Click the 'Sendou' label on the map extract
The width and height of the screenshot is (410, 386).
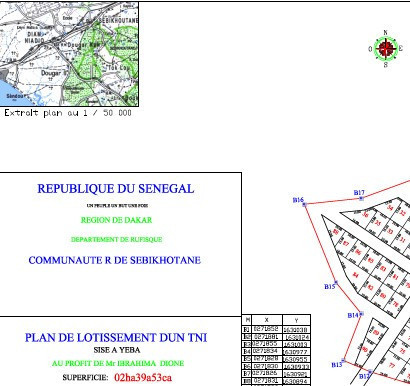[x=15, y=96]
